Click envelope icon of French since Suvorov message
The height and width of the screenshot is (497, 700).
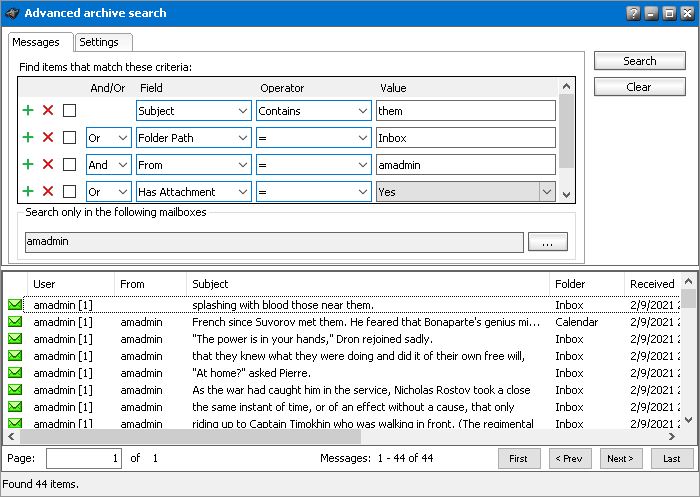[x=15, y=322]
